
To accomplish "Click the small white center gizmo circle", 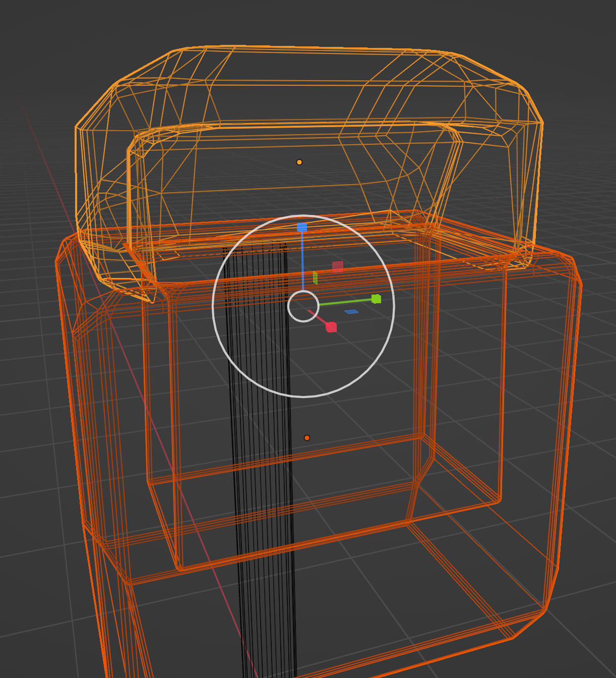I will point(303,306).
